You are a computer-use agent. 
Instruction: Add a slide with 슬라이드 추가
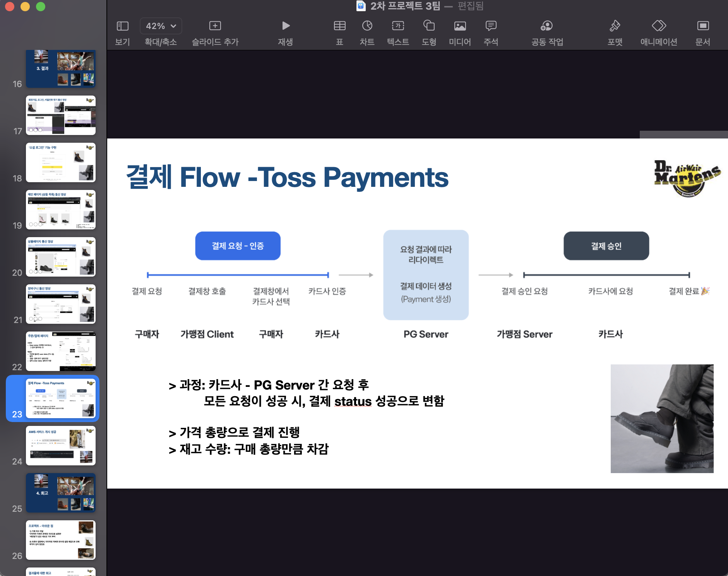(215, 26)
